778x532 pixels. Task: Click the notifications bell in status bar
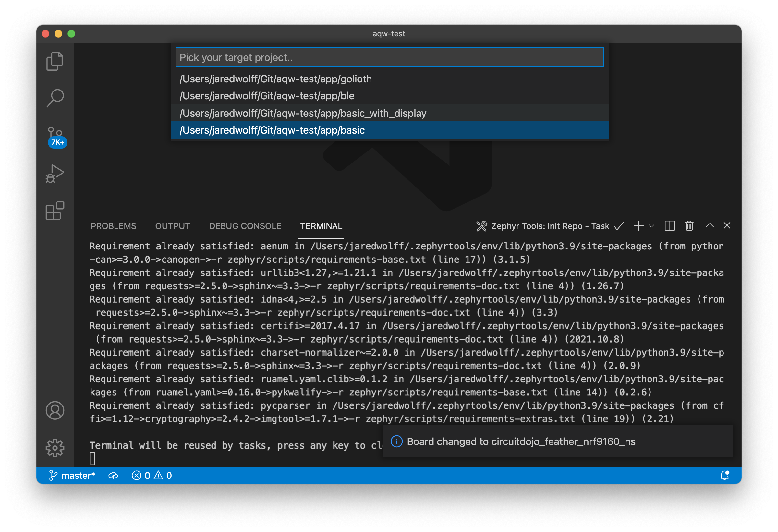(725, 476)
